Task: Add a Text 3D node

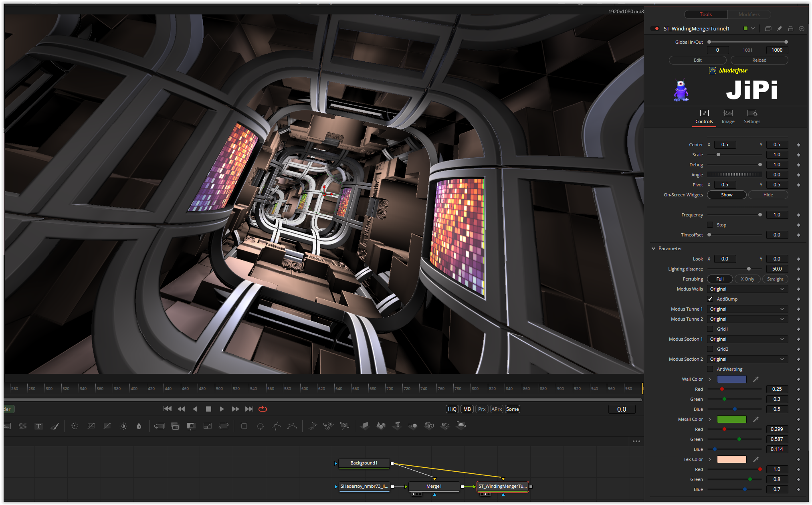Action: [397, 426]
